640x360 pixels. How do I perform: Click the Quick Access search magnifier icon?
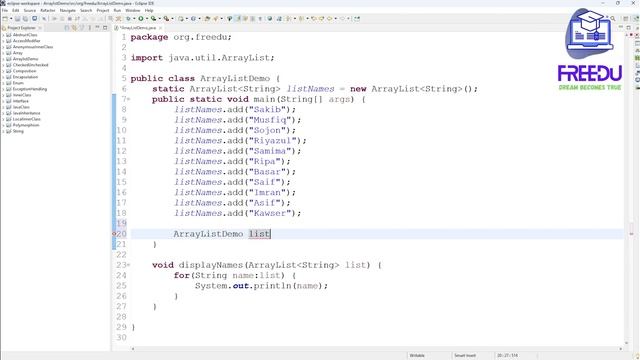coord(613,18)
